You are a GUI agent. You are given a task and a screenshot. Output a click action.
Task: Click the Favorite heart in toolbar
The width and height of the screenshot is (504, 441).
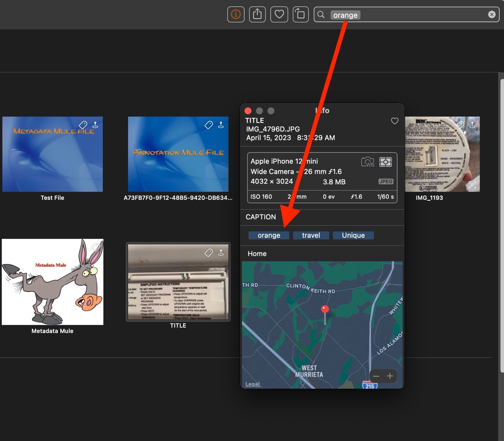click(279, 15)
